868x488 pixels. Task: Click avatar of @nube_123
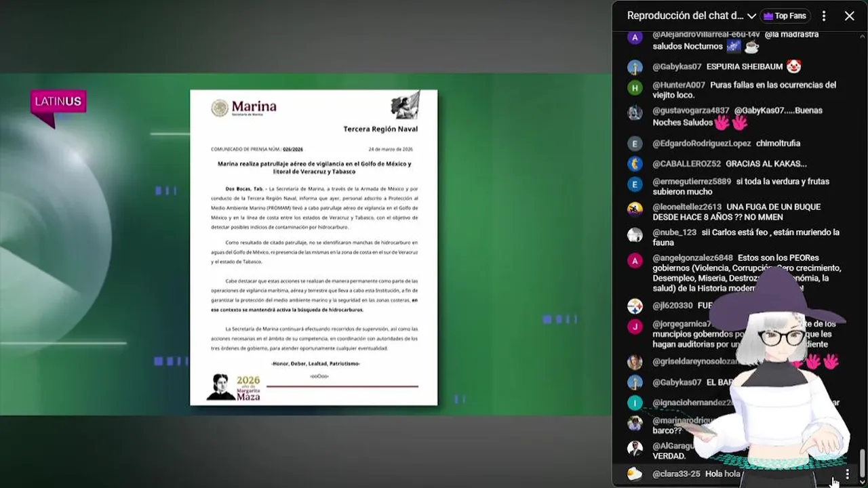[x=635, y=235]
